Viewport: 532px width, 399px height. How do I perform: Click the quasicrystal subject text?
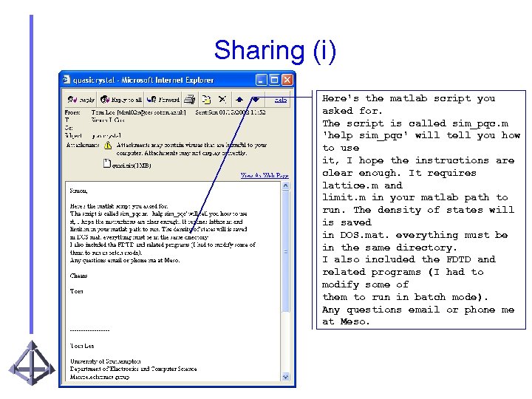(106, 136)
